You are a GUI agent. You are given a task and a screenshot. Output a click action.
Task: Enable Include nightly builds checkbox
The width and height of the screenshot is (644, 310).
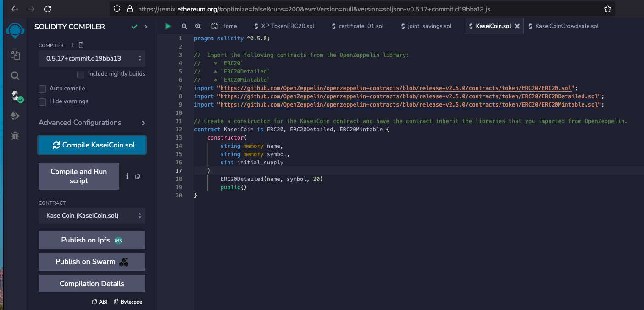coord(81,74)
